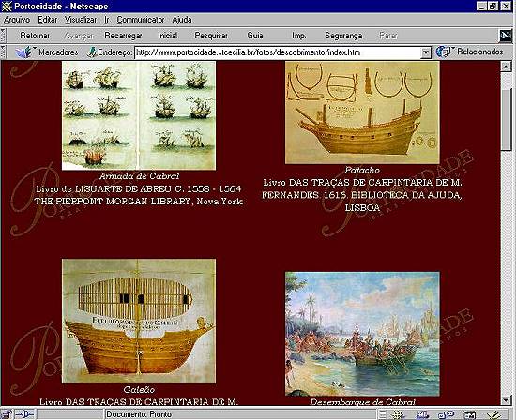Open the Relacionados related-sites icon

443,52
